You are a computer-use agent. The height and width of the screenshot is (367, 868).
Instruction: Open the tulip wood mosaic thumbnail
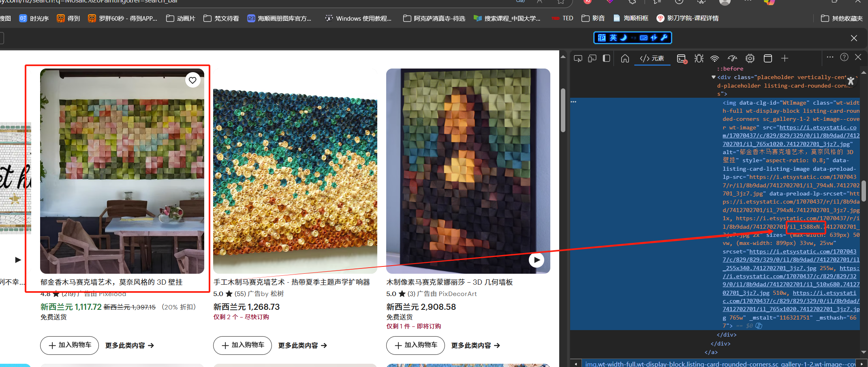(122, 171)
